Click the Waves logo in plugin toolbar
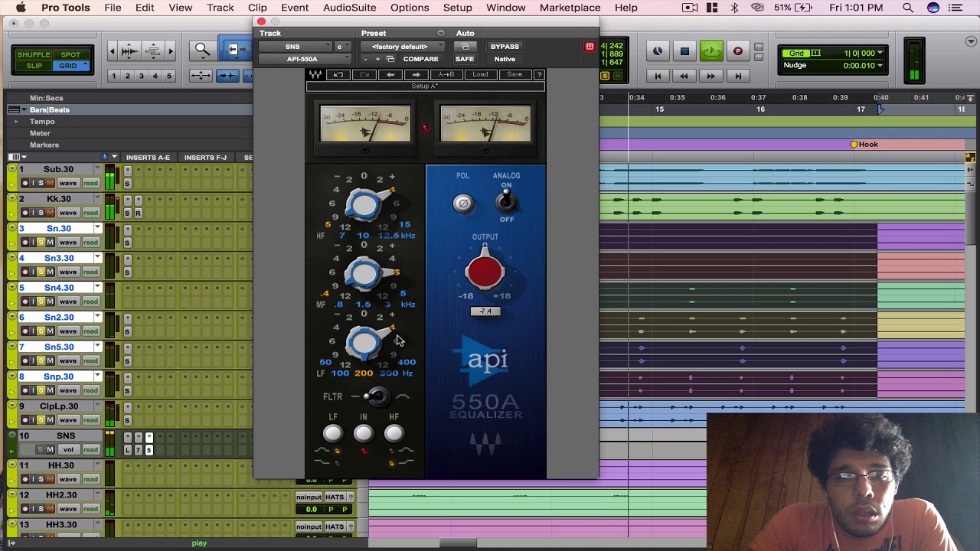980x551 pixels. point(315,74)
